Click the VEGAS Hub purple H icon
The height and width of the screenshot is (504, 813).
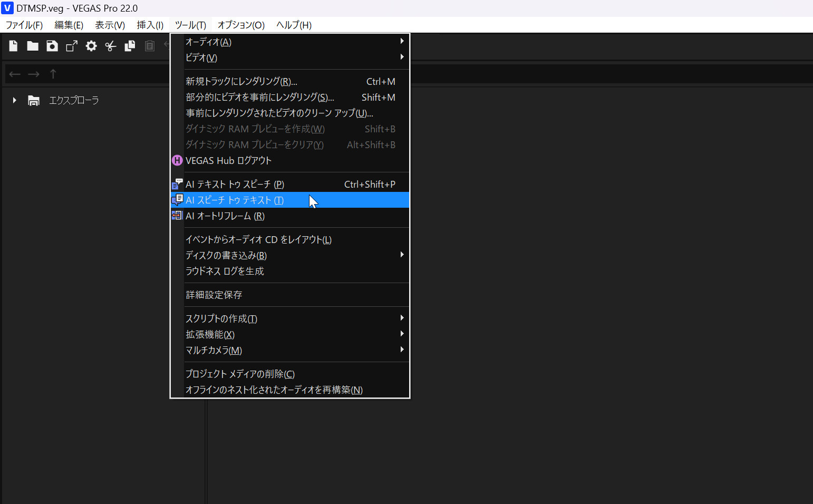[x=177, y=160]
